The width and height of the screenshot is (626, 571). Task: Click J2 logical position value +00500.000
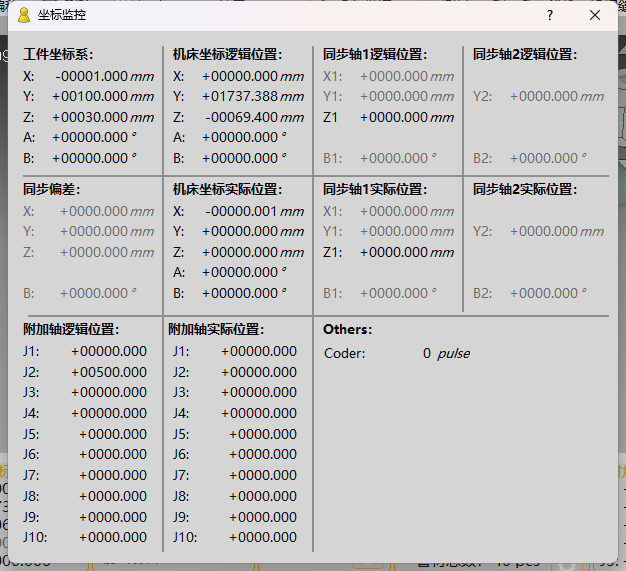coord(108,372)
